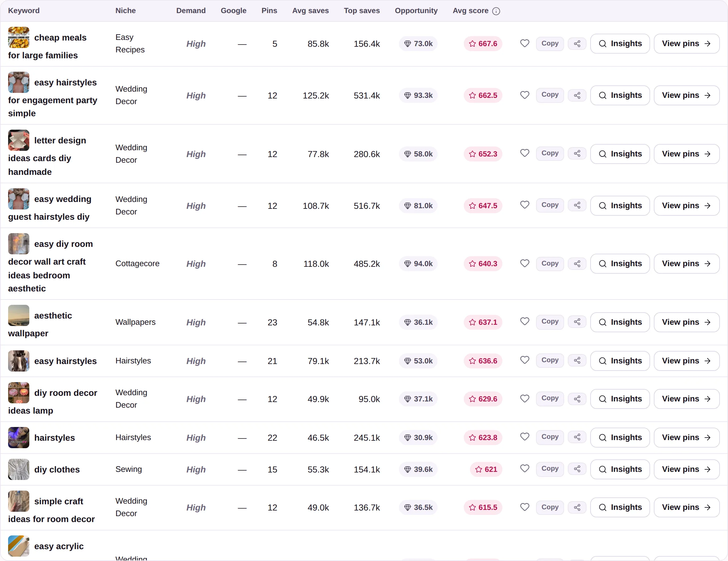View pins for 'diy clothes' keyword
Image resolution: width=728 pixels, height=561 pixels.
tap(686, 469)
